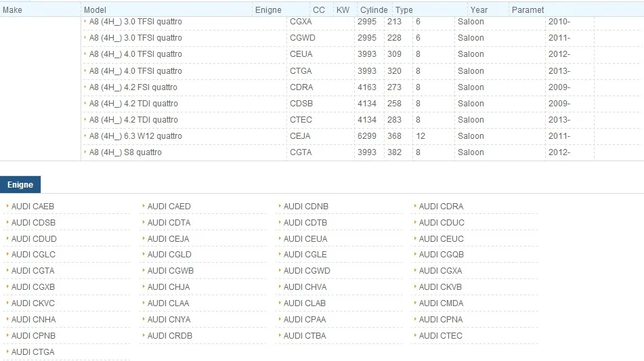Select engine AUDI CGQB
The width and height of the screenshot is (644, 361).
point(441,255)
